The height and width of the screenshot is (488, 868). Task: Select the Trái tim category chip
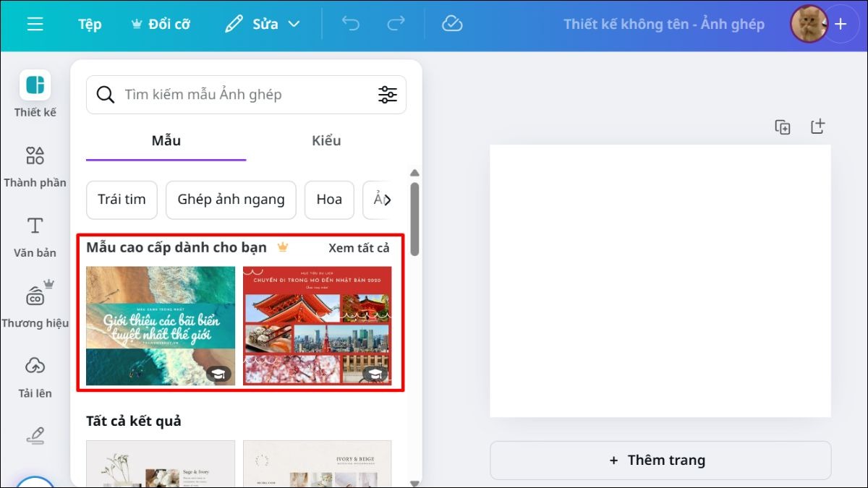122,200
